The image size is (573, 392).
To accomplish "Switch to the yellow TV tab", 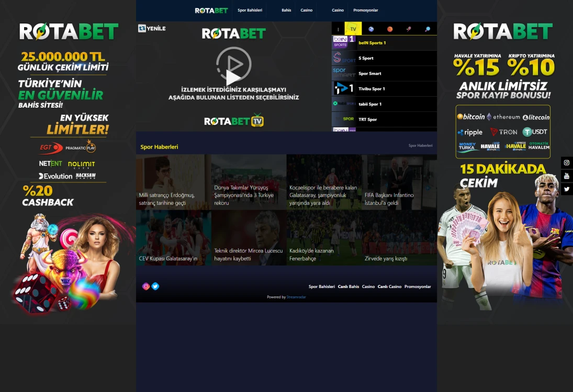I will (x=353, y=29).
